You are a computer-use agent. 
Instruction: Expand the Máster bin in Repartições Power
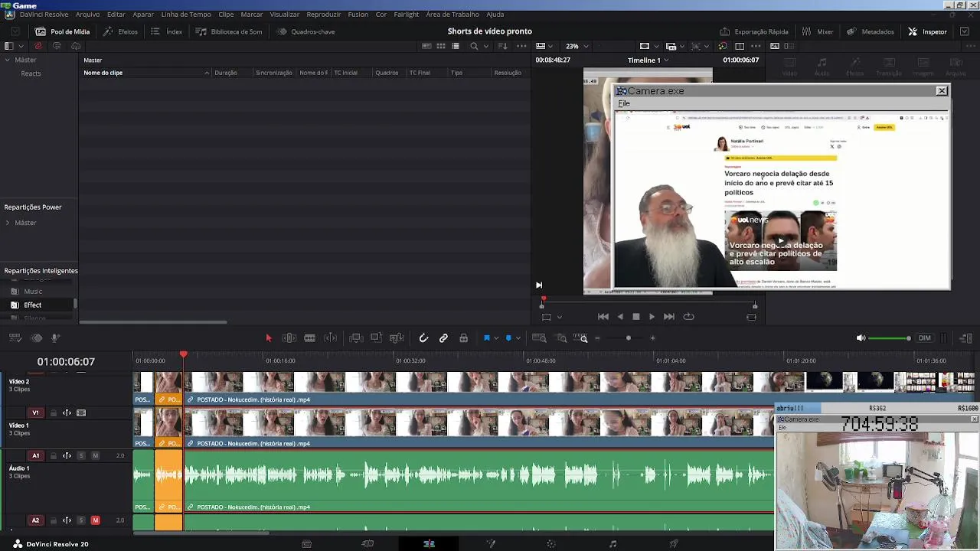tap(8, 223)
